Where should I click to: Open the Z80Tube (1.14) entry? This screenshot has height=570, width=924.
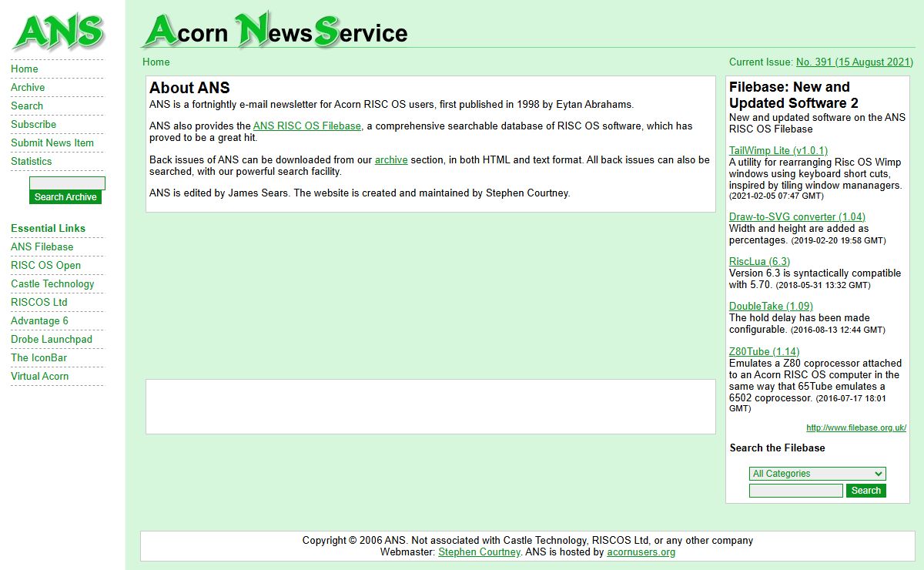[764, 351]
